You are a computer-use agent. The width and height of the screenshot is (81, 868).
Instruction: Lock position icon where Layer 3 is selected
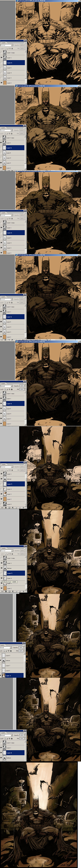click(8, 651)
